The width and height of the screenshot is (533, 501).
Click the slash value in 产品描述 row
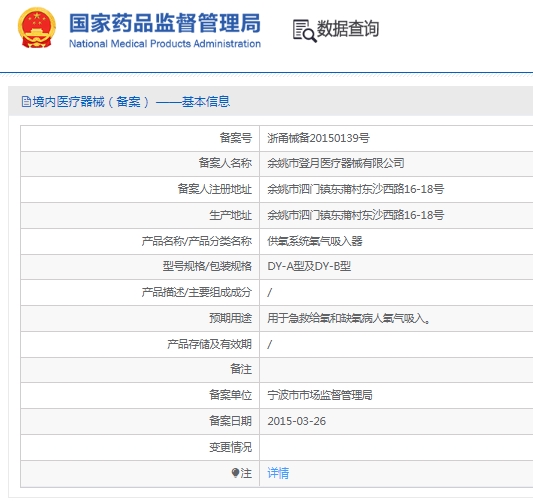point(270,292)
